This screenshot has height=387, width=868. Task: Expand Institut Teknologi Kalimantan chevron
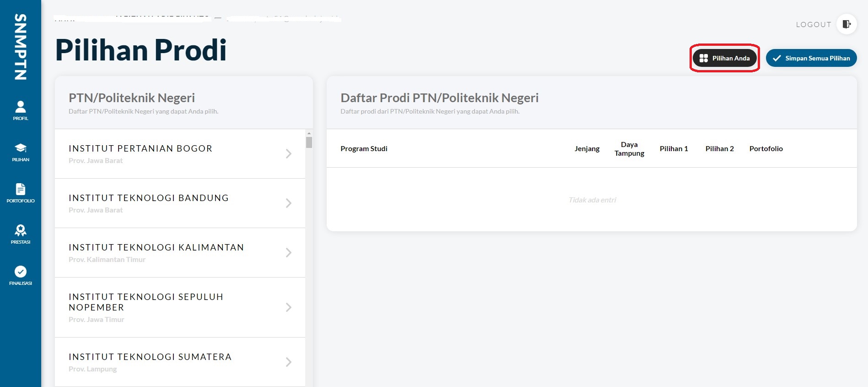pyautogui.click(x=289, y=253)
